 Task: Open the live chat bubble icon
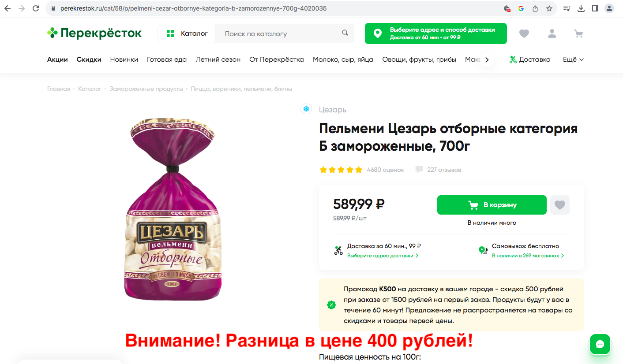click(600, 344)
